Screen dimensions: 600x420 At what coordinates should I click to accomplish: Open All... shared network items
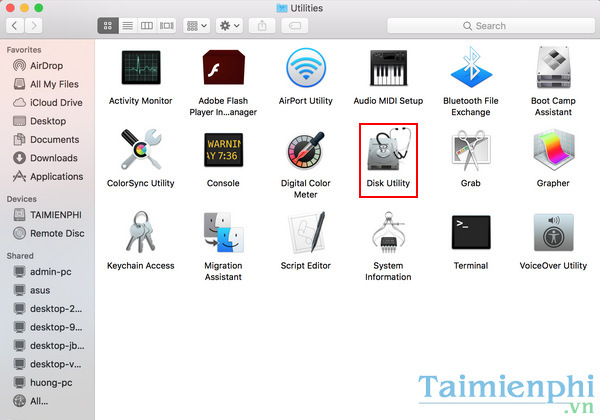(x=47, y=401)
